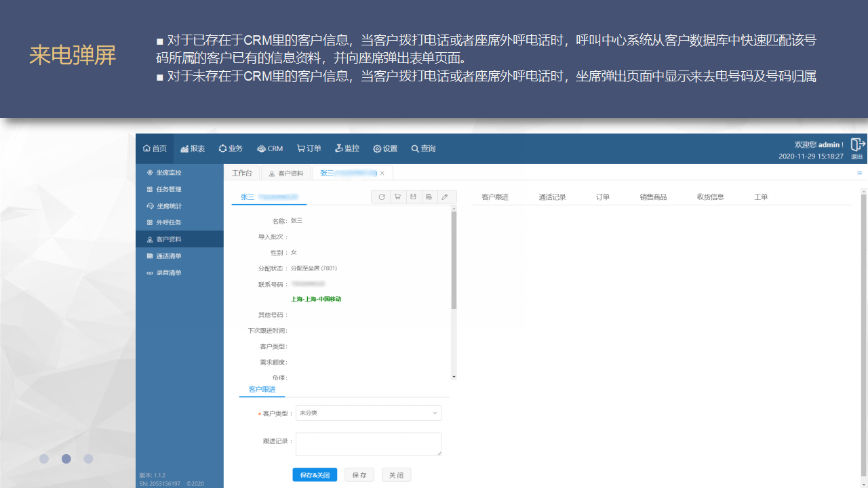
Task: Click into the 跟进记录 text area
Action: pos(369,445)
